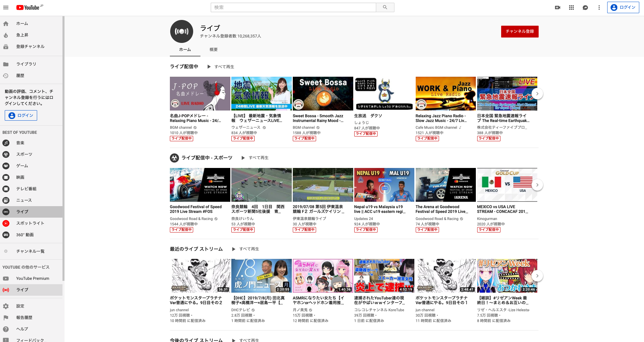Image resolution: width=644 pixels, height=342 pixels.
Task: Open ウェザーニュース channel link
Action: (246, 127)
